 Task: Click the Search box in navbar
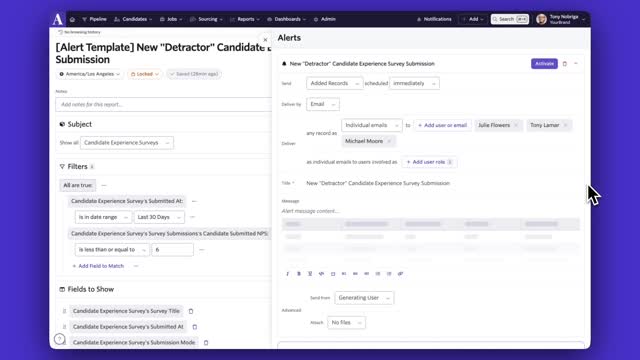510,19
